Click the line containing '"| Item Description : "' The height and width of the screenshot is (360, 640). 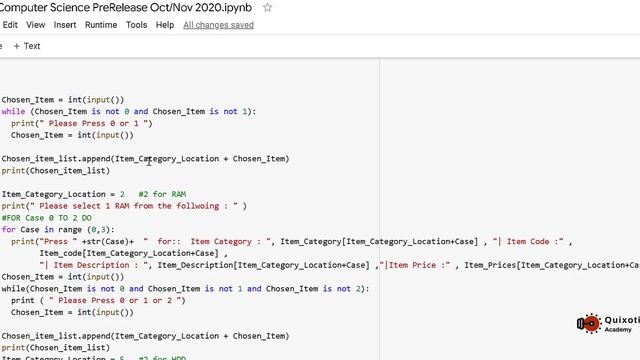pos(340,265)
